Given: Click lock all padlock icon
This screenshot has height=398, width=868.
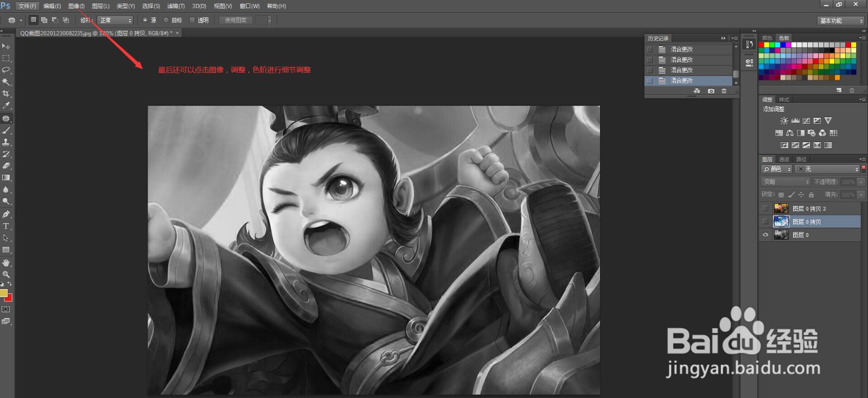Looking at the screenshot, I should coord(811,195).
